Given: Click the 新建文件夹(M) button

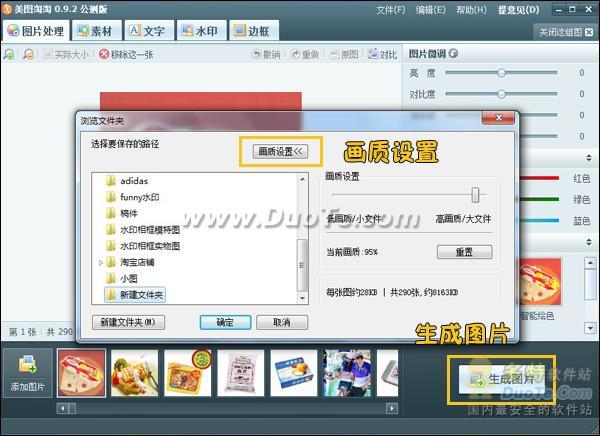Looking at the screenshot, I should pyautogui.click(x=129, y=322).
